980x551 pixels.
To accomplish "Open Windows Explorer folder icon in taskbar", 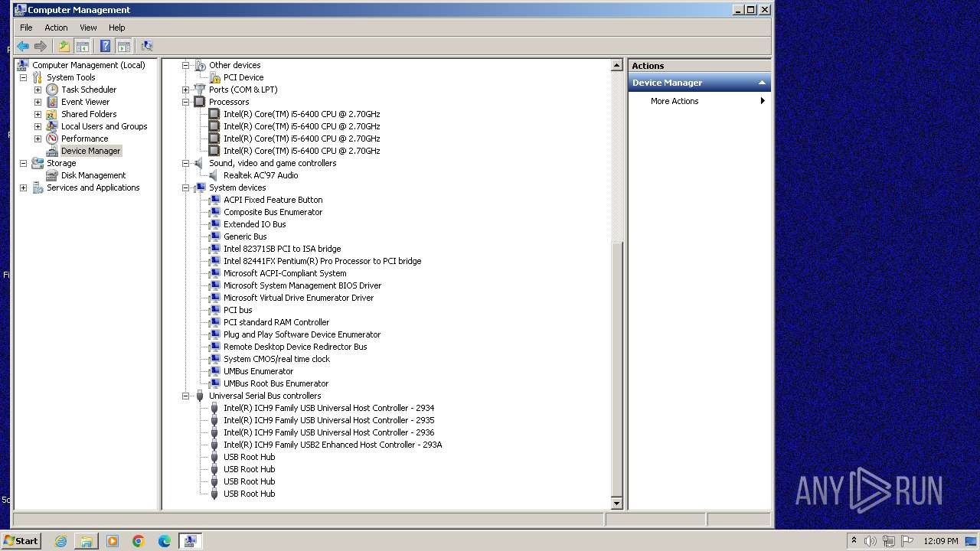I will 87,541.
